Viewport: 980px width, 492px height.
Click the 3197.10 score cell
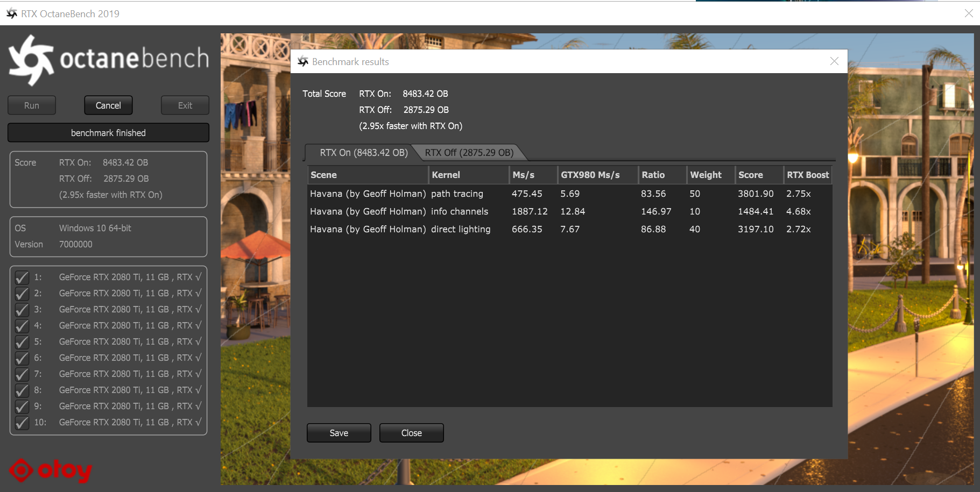pyautogui.click(x=756, y=229)
